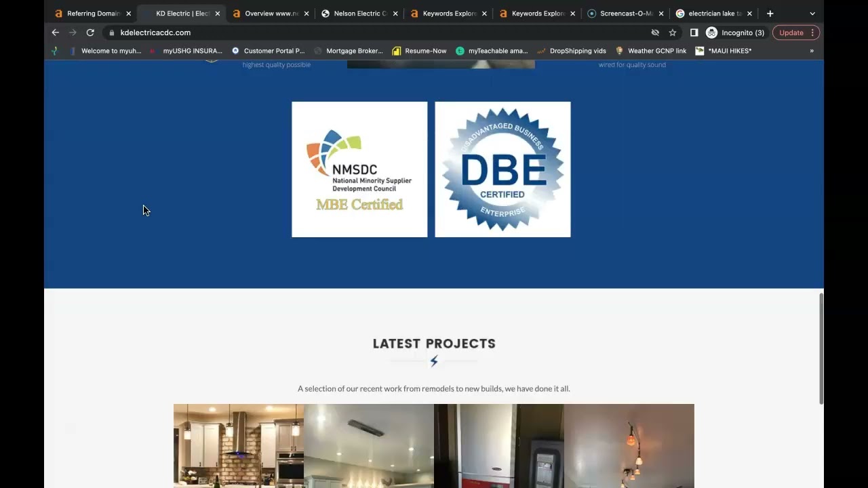Click the page vertical scrollbar thumb
Viewport: 868px width, 488px height.
[x=821, y=348]
